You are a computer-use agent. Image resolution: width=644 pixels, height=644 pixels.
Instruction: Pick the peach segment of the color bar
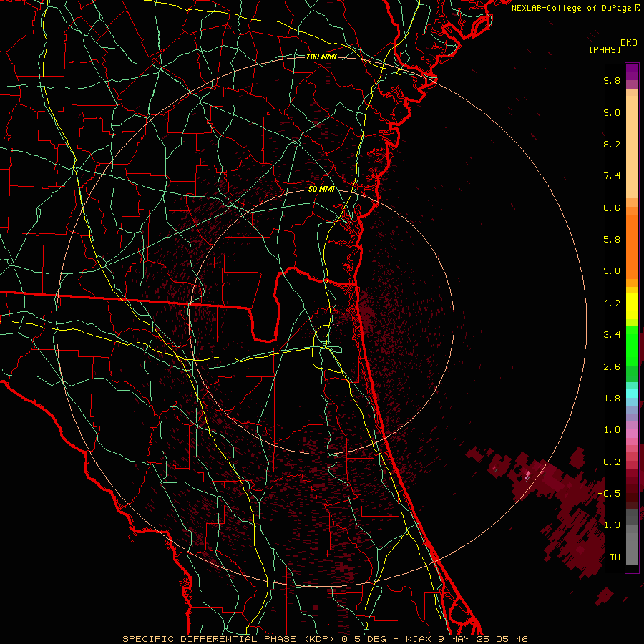click(x=632, y=147)
